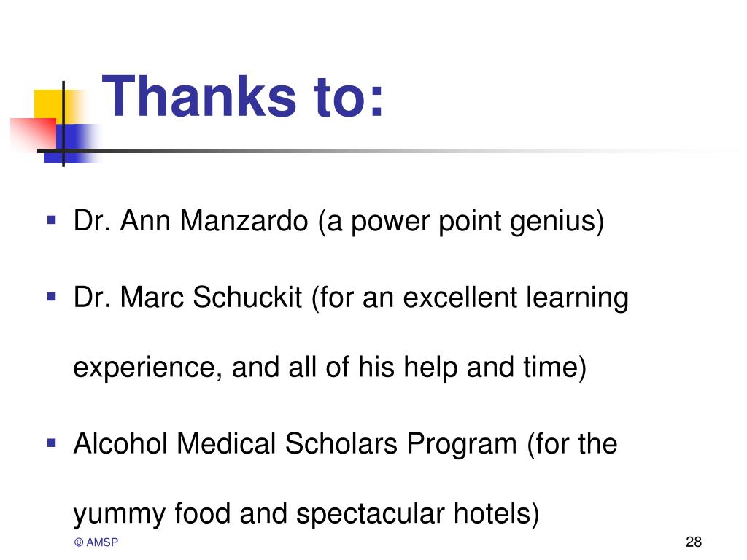The image size is (747, 560).
Task: Click the bullet before Alcohol Medical Scholars Program
Action: [52, 444]
